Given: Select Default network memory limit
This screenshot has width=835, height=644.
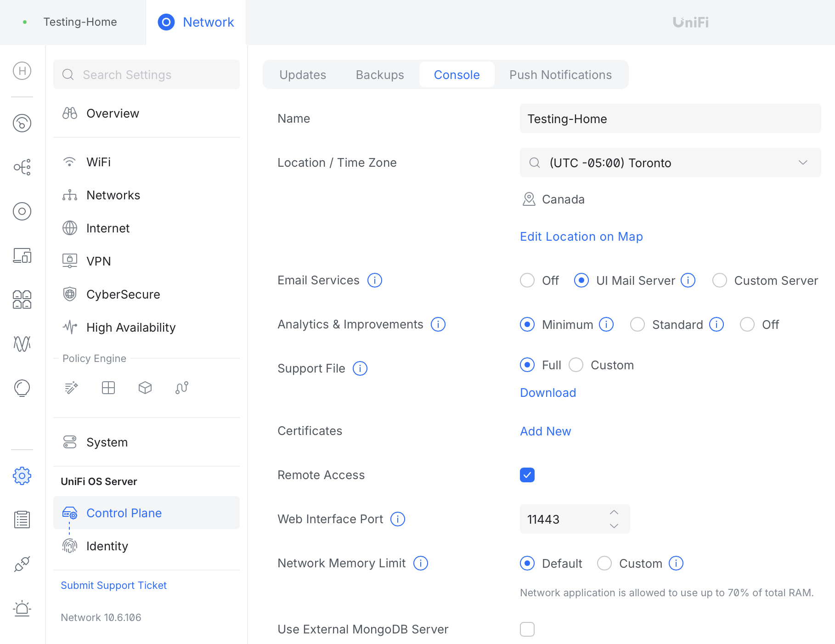Looking at the screenshot, I should tap(527, 563).
